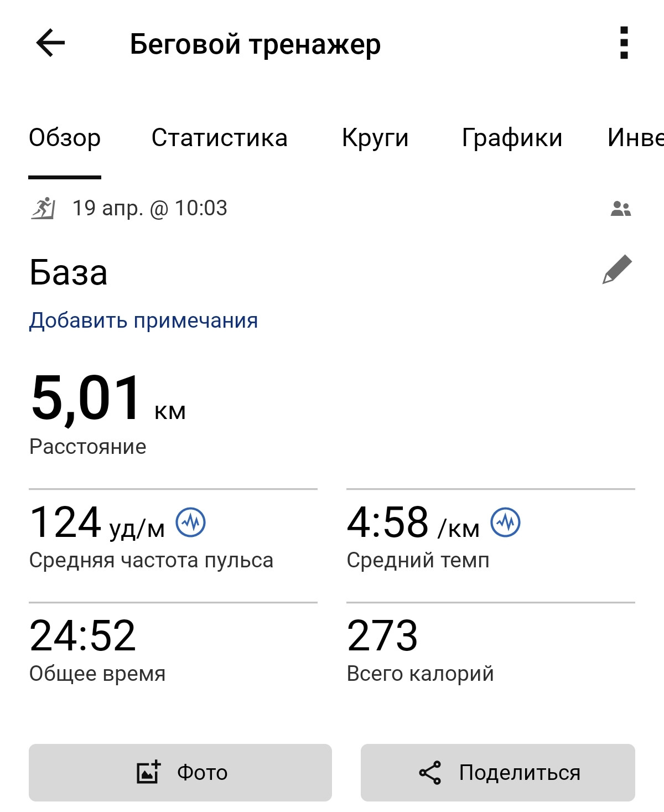Tap the 5,01 км distance value
The image size is (664, 812).
[108, 399]
